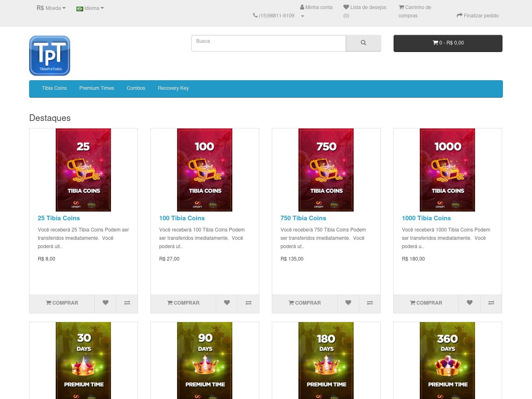Buy the 750 Tibia Coins product
532x399 pixels.
[305, 303]
